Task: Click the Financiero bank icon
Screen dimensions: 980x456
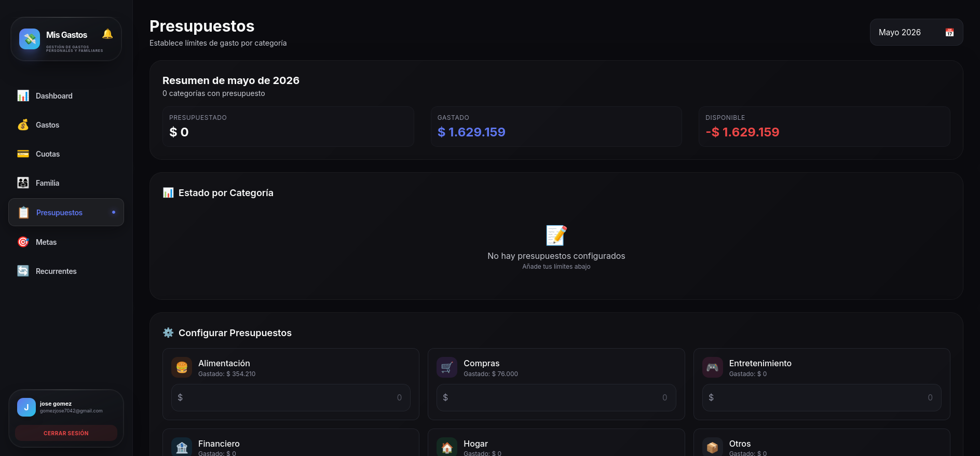Action: (x=182, y=447)
